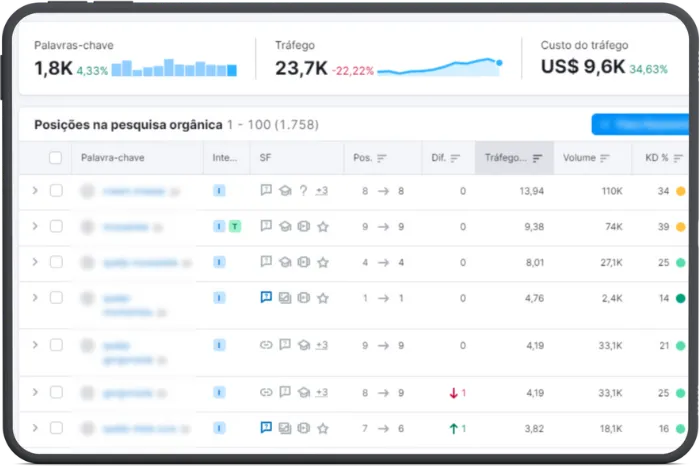
Task: Click the reviews icon in the 9,38 traffic row
Action: click(x=266, y=226)
